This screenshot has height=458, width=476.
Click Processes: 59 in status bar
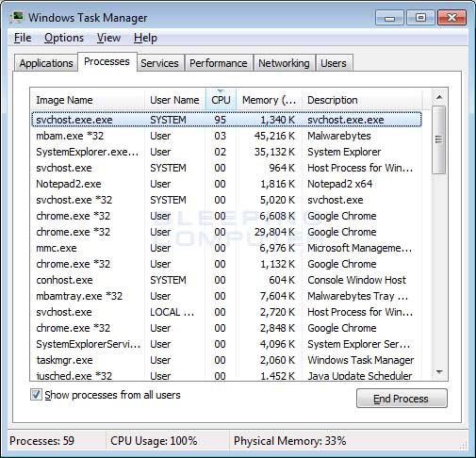coord(41,441)
